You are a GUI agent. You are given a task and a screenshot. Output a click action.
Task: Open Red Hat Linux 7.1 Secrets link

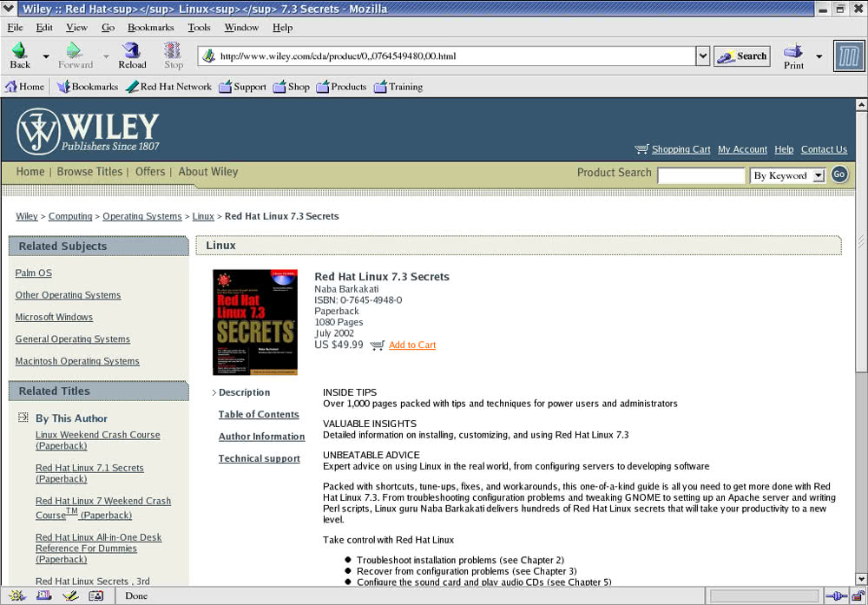click(89, 473)
